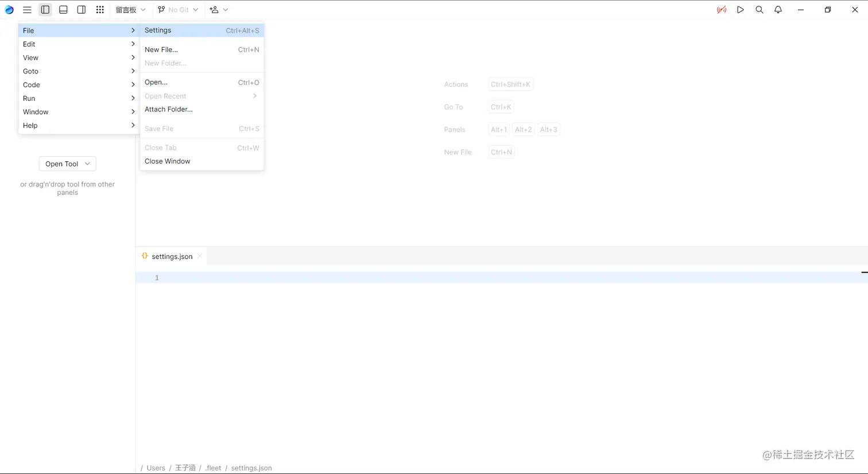Click the JSON braces file icon

[145, 256]
